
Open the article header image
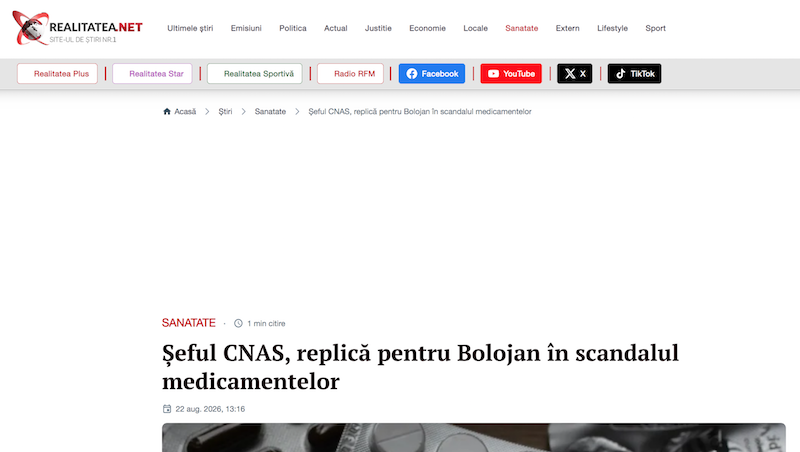click(473, 437)
